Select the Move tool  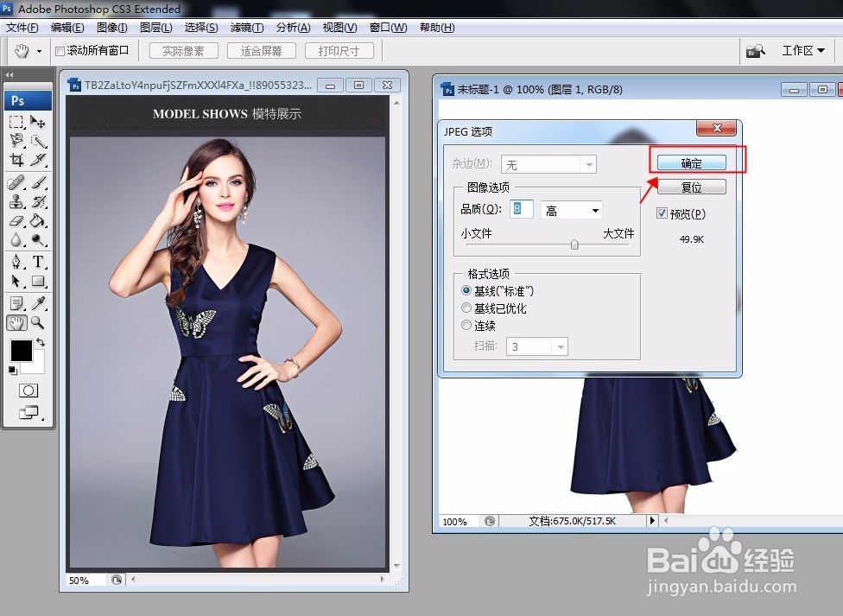pos(38,122)
